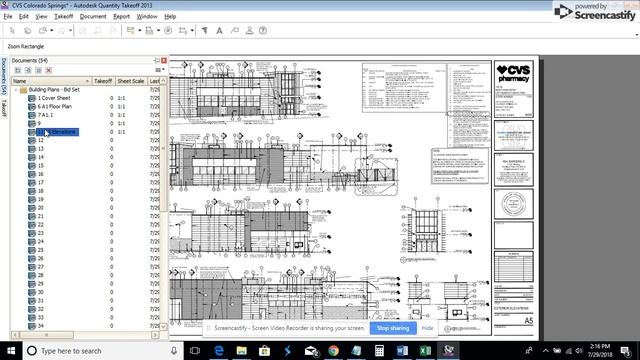Image resolution: width=640 pixels, height=360 pixels.
Task: Switch to the Takeoff side tab
Action: [x=4, y=108]
